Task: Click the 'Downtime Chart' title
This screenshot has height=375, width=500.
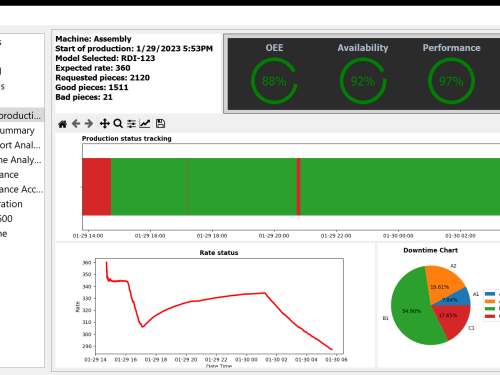Action: (431, 250)
